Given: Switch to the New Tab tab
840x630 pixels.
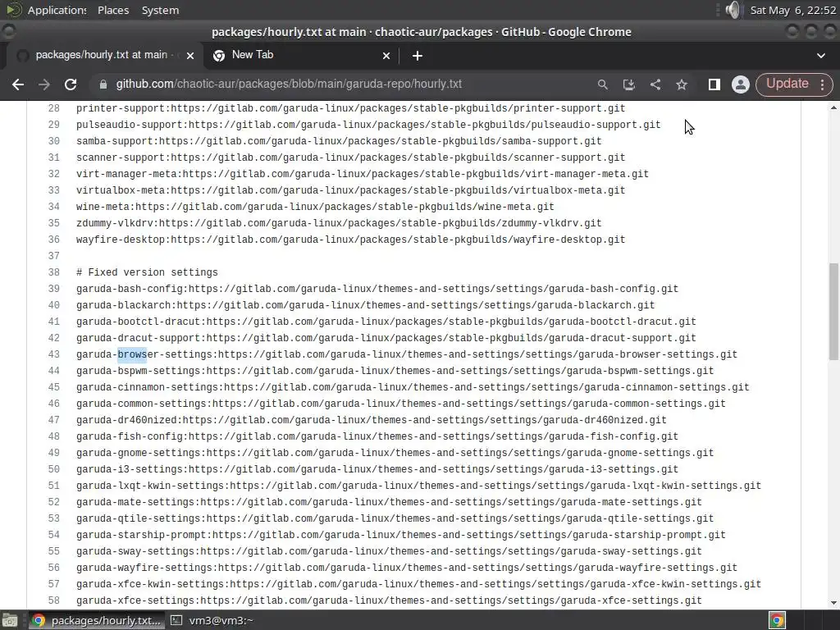Looking at the screenshot, I should click(300, 55).
